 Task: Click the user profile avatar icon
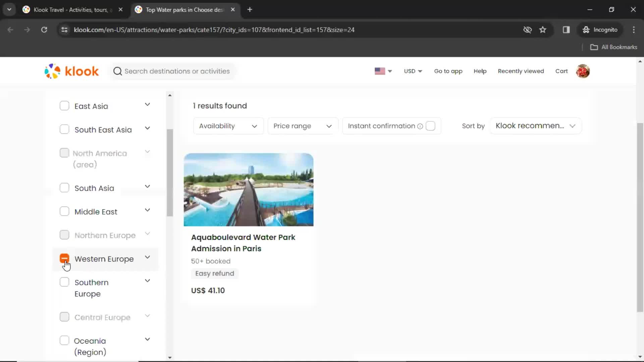tap(583, 71)
